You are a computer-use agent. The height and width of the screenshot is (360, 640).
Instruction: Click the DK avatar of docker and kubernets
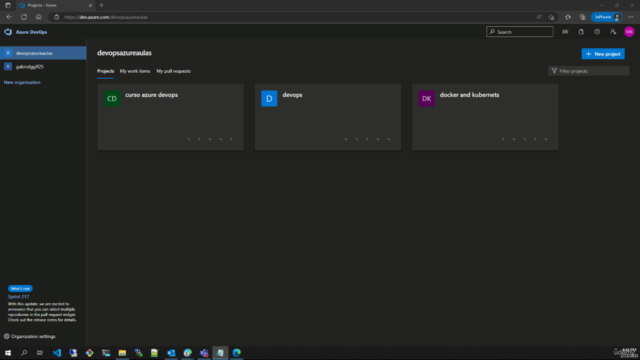tap(426, 98)
